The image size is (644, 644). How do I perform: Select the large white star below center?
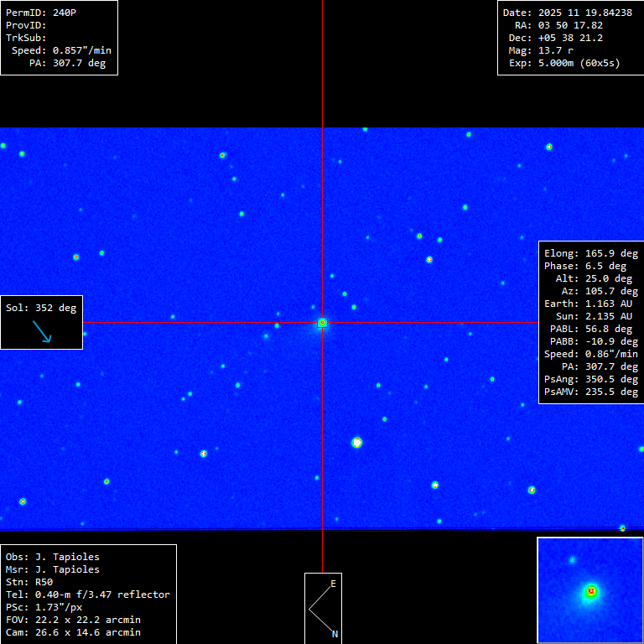(x=356, y=442)
